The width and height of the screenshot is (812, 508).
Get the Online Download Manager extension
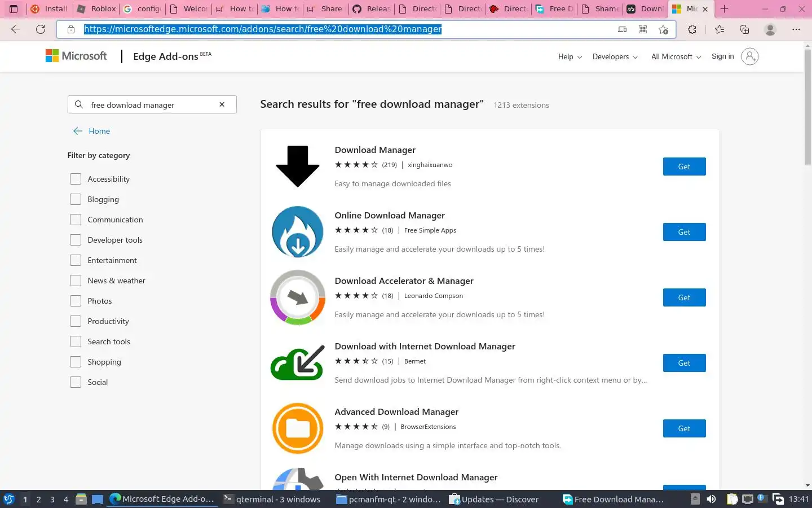coord(684,232)
